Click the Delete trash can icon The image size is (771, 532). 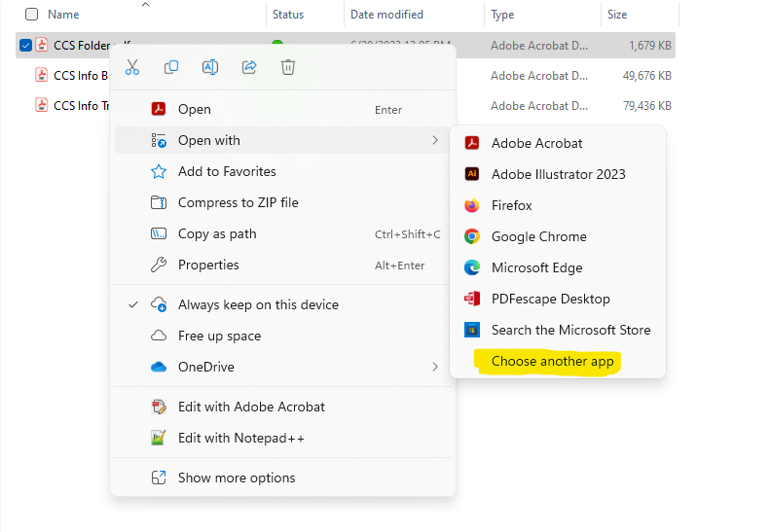pyautogui.click(x=288, y=67)
